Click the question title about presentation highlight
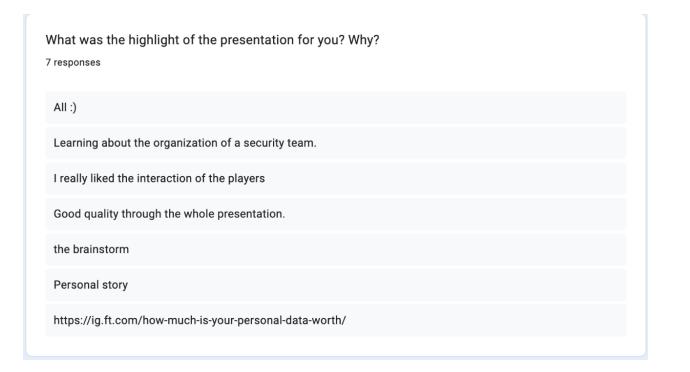Image resolution: width=690 pixels, height=372 pixels. pyautogui.click(x=212, y=40)
